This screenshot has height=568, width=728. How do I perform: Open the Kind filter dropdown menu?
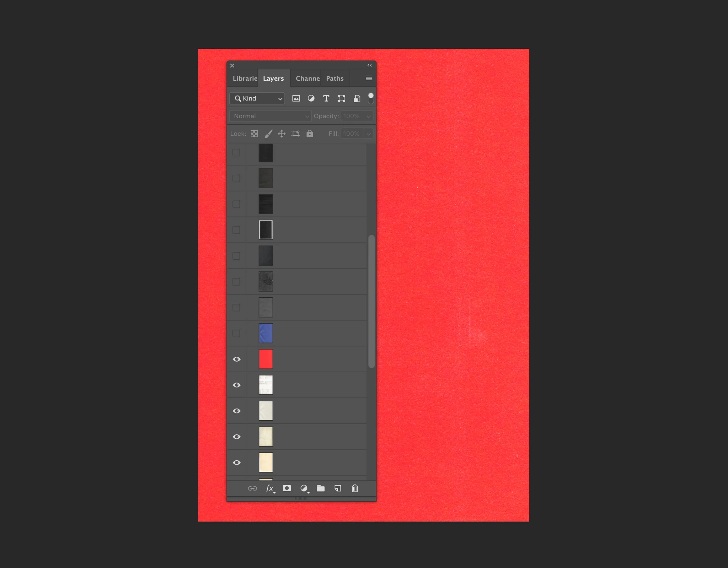pyautogui.click(x=258, y=98)
